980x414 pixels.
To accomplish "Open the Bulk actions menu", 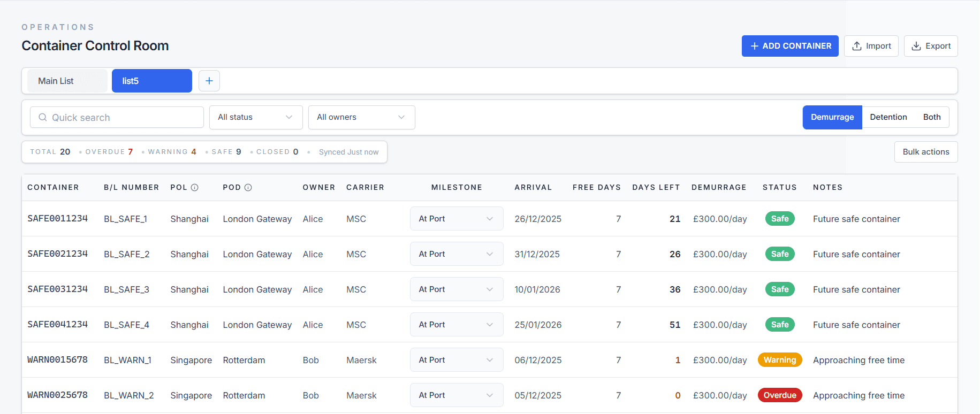I will click(x=925, y=152).
